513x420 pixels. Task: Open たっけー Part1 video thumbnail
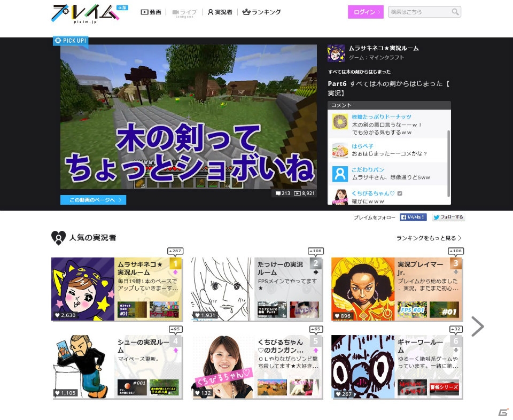coord(272,310)
